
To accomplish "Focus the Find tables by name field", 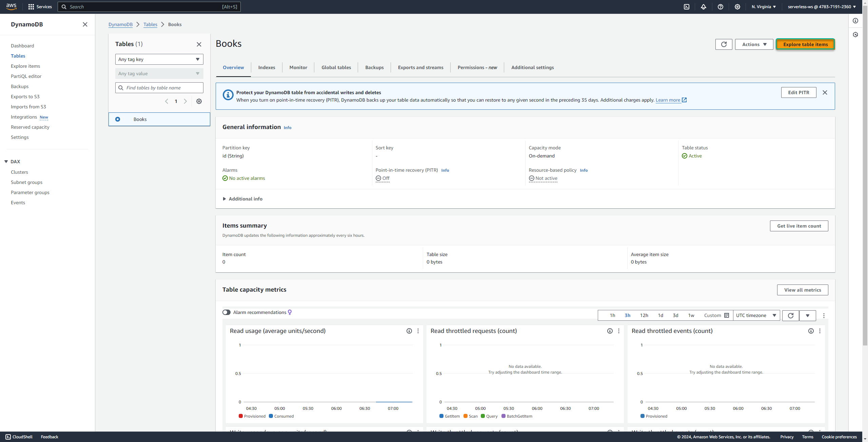I will click(x=159, y=88).
